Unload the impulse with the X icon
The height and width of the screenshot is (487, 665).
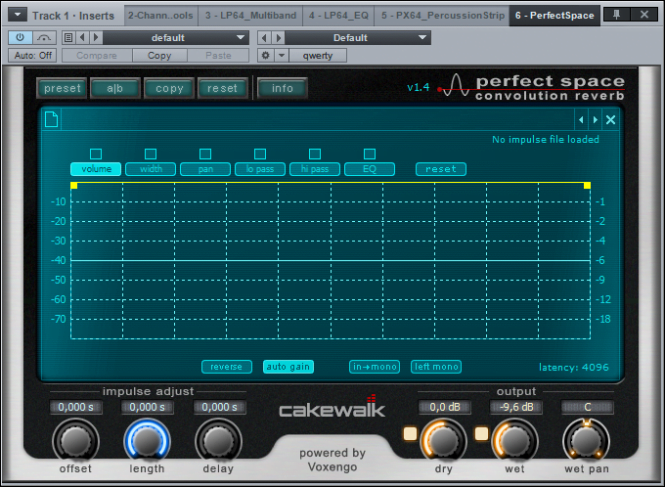pyautogui.click(x=611, y=120)
